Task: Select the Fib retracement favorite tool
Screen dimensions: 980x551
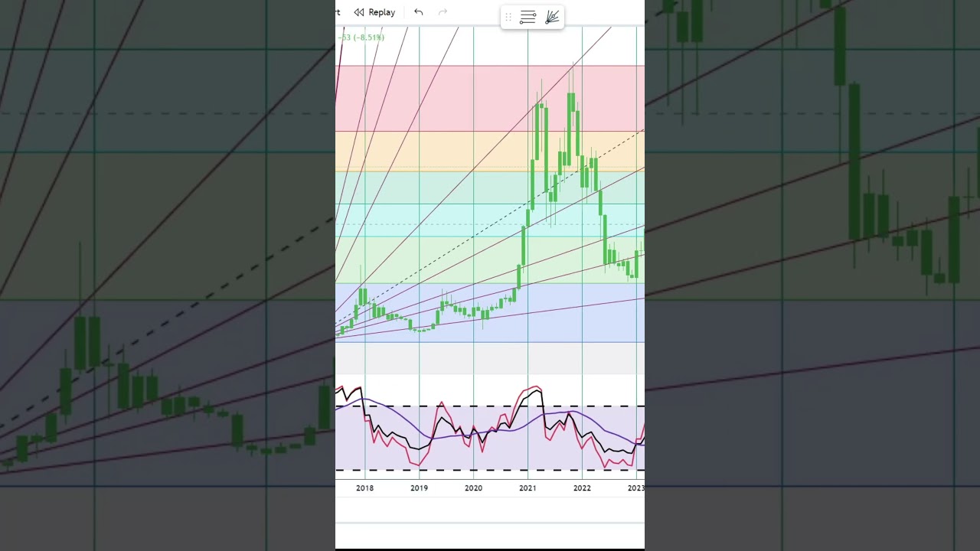Action: coord(528,17)
